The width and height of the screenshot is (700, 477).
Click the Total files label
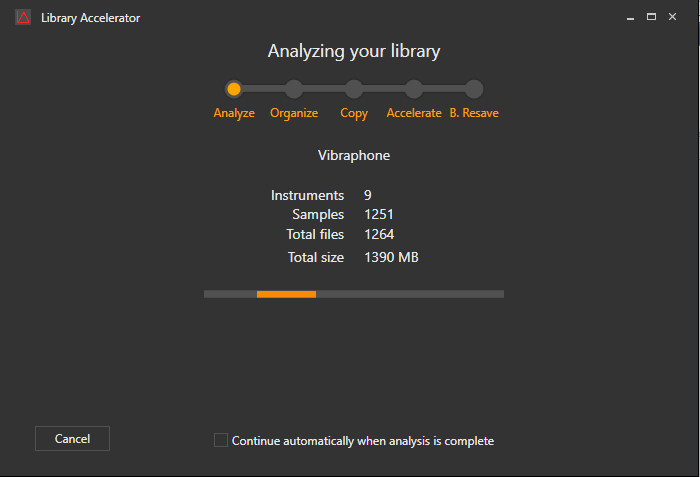tap(315, 234)
